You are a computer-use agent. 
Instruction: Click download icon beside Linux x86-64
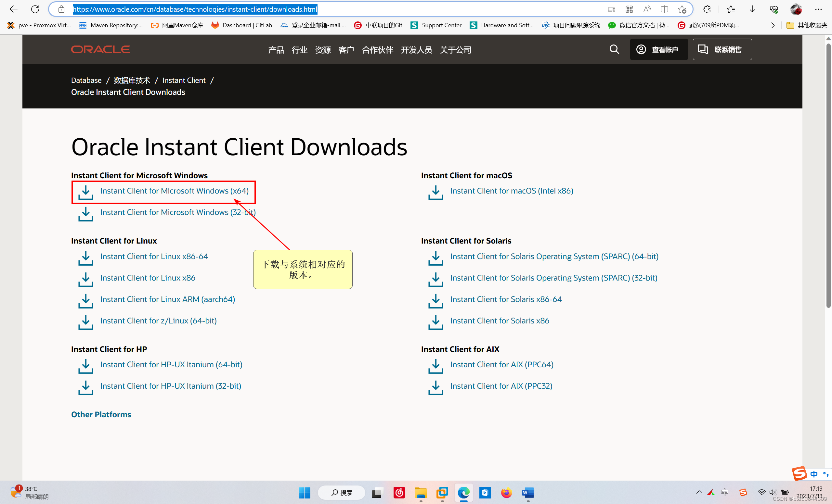pyautogui.click(x=86, y=258)
